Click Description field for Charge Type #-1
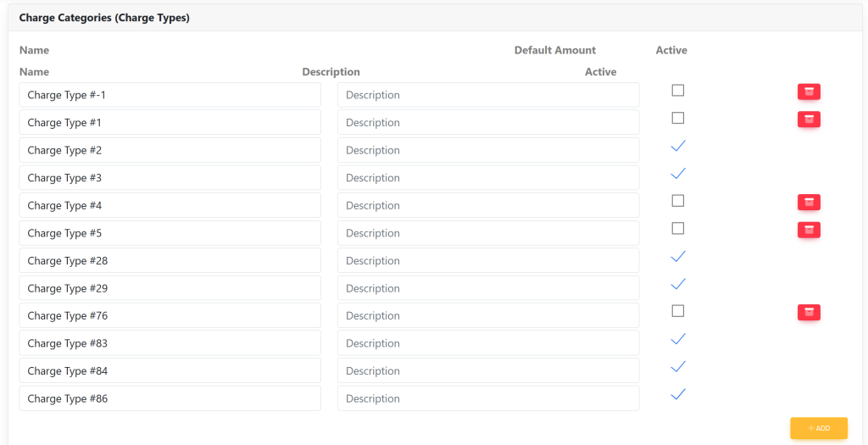Viewport: 868px width, 445px height. click(x=487, y=95)
